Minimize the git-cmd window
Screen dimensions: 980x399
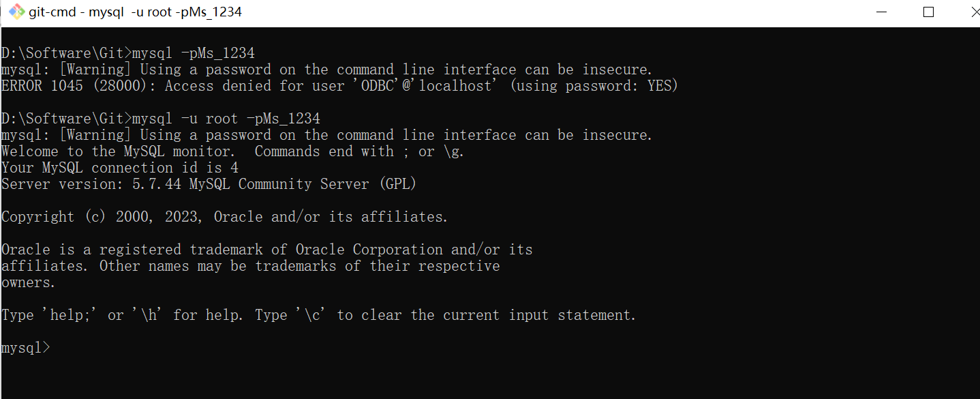[x=883, y=12]
